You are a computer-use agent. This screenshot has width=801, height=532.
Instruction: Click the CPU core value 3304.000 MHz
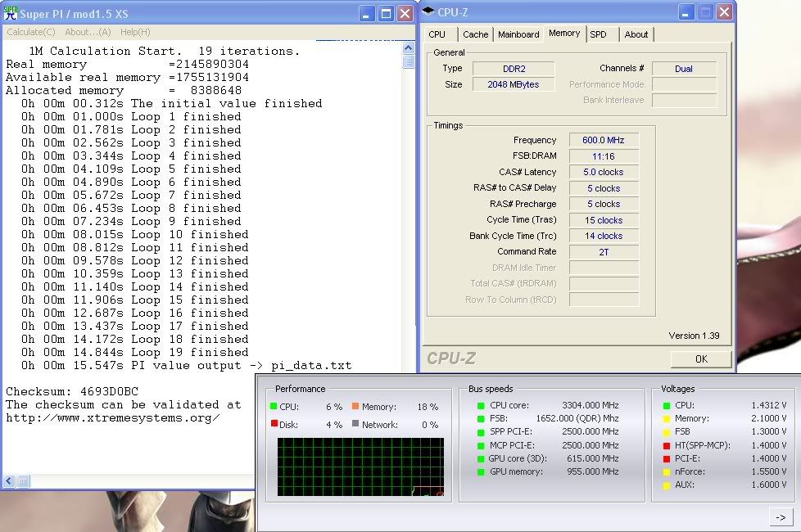(590, 405)
